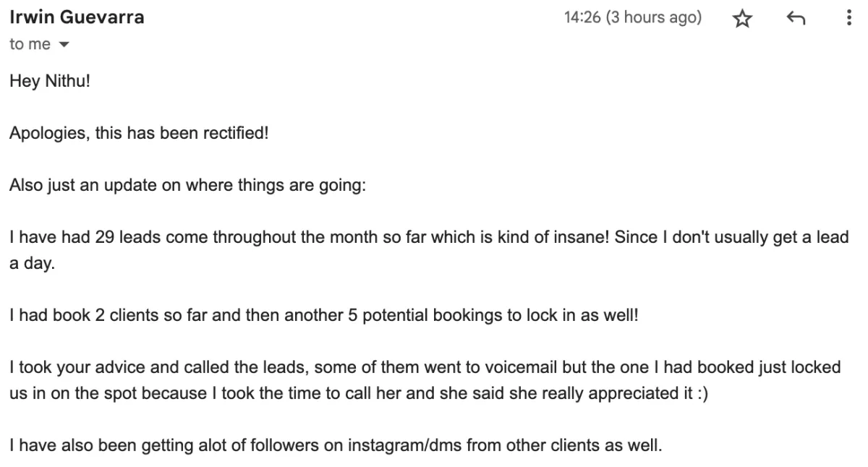
Task: Reply using the arrow icon
Action: pos(796,20)
